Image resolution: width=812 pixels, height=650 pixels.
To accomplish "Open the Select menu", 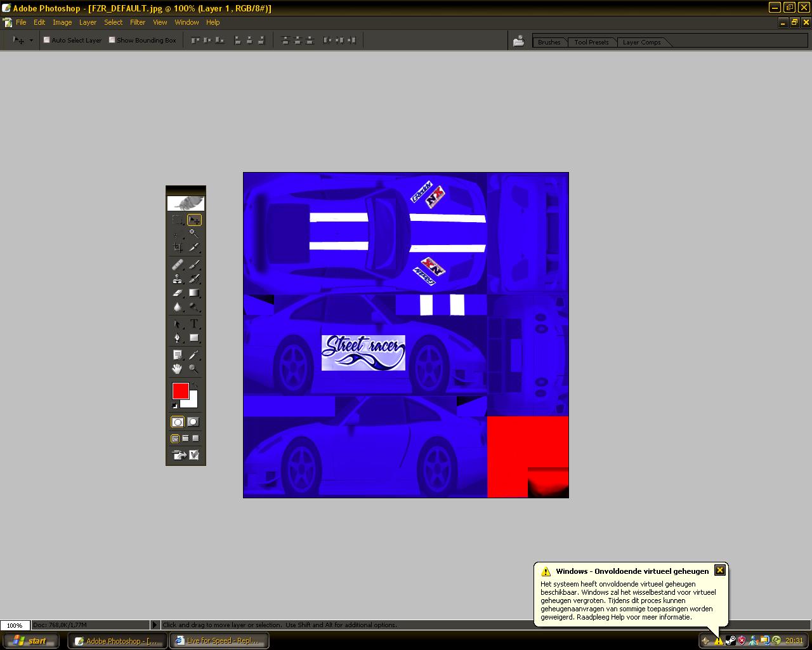I will click(x=114, y=22).
